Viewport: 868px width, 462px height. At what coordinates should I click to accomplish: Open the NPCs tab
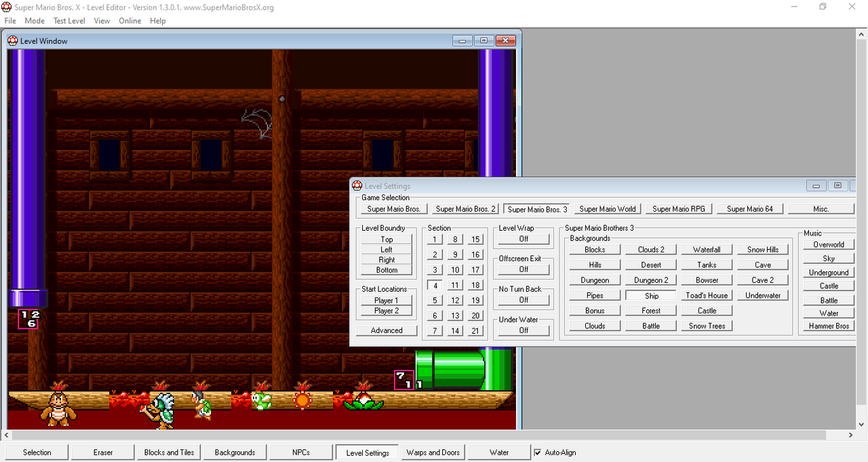click(300, 453)
